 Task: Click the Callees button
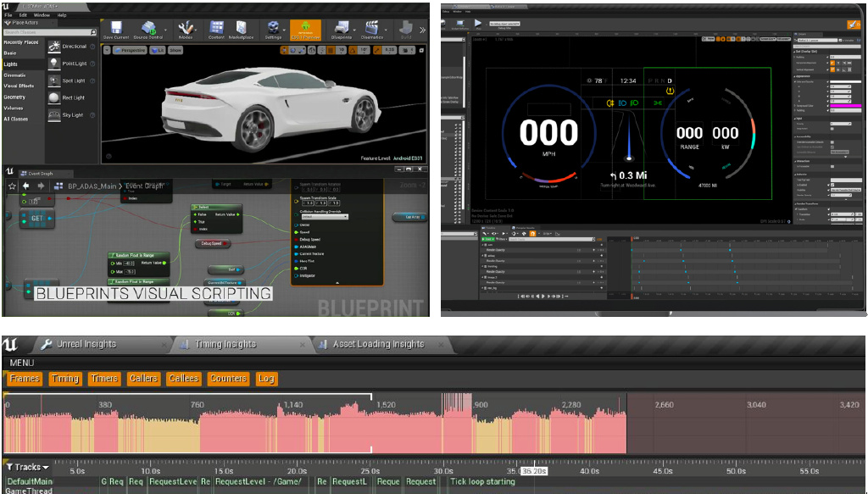[183, 379]
